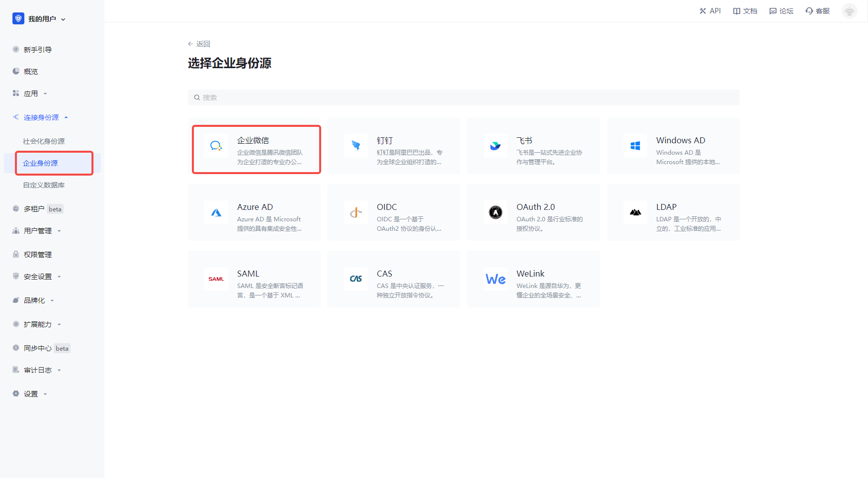Click the 返回 back link
868x478 pixels.
(199, 44)
